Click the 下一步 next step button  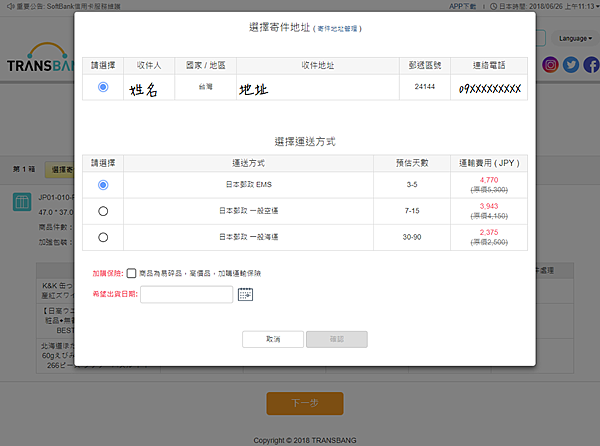pyautogui.click(x=305, y=403)
